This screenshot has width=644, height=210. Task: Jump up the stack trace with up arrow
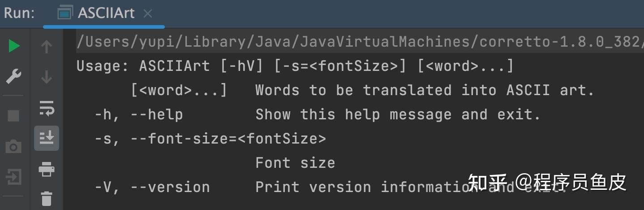(x=47, y=46)
